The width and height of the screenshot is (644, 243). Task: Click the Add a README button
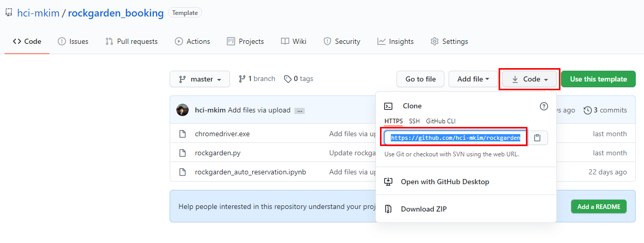click(x=599, y=206)
